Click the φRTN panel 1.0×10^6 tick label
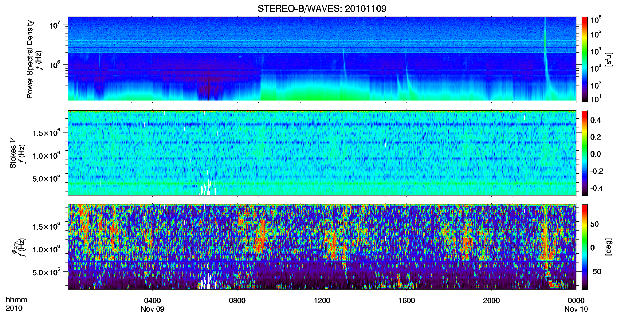644x332 pixels. click(x=46, y=249)
